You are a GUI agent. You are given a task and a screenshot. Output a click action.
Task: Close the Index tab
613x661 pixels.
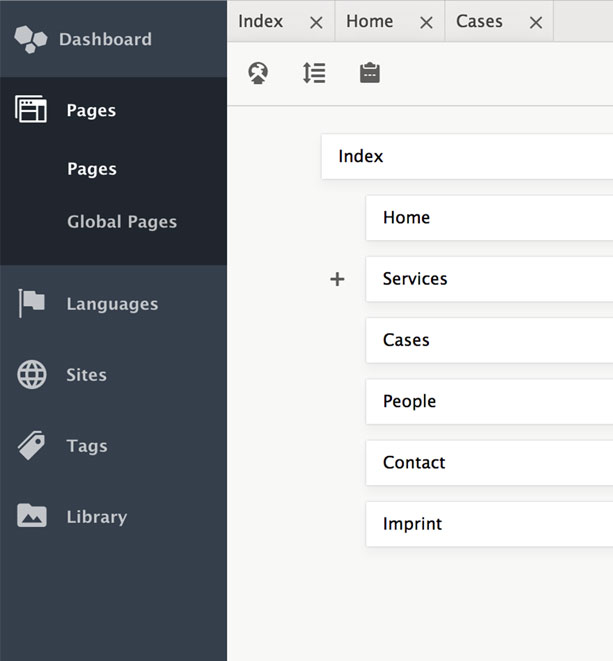(316, 22)
